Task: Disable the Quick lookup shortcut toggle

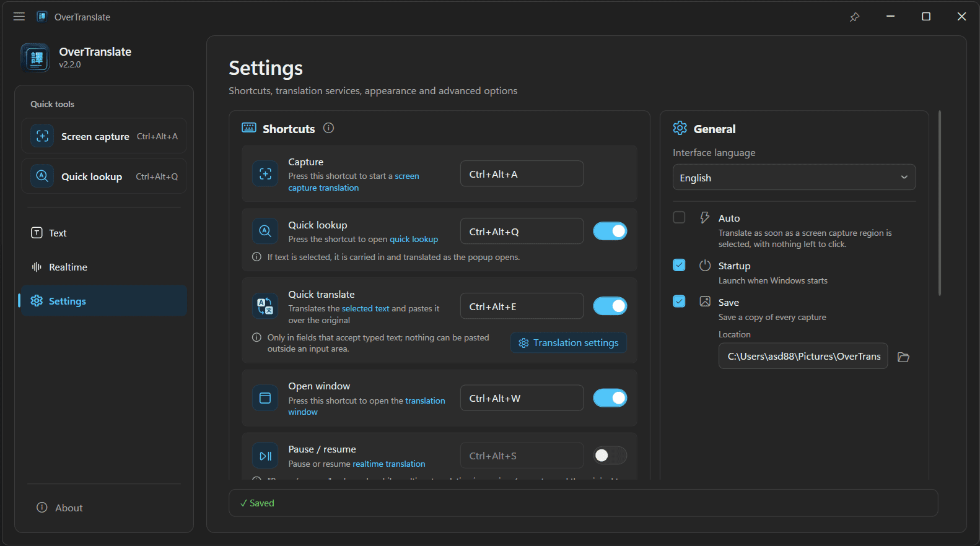Action: [x=610, y=231]
